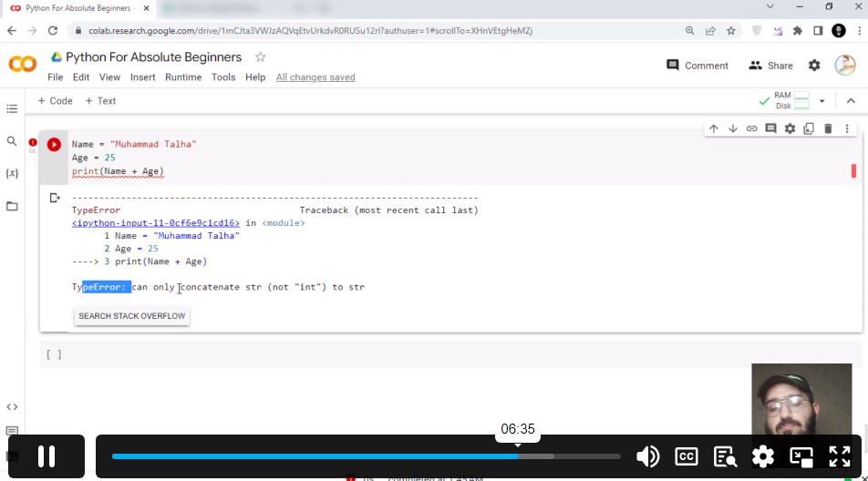Star the Python For Absolute Beginners notebook
The height and width of the screenshot is (481, 868).
coord(260,57)
